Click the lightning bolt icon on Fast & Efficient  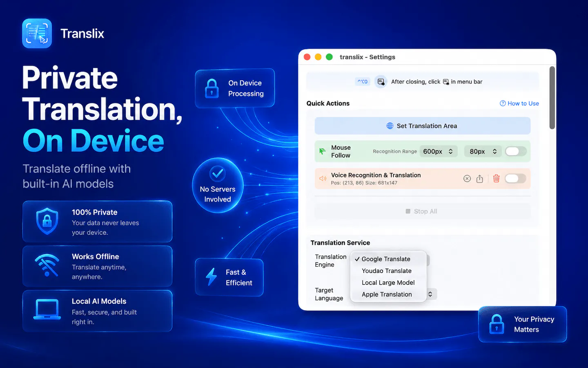211,277
